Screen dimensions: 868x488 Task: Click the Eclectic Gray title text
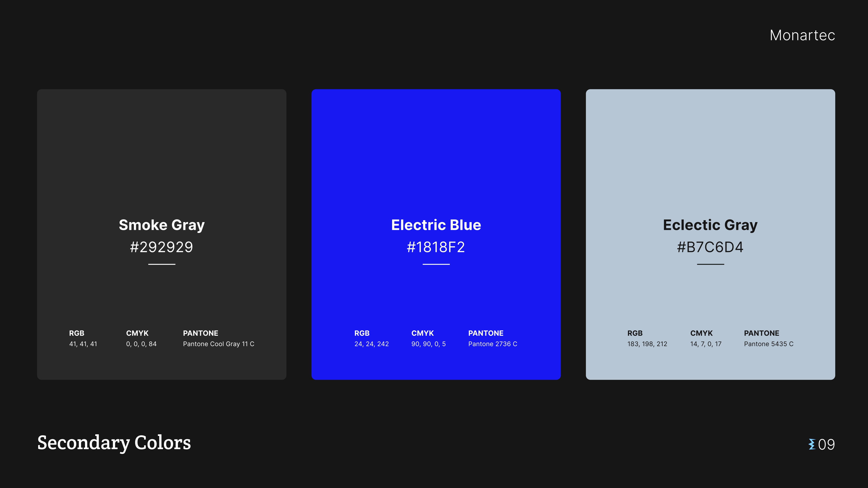[x=710, y=225]
